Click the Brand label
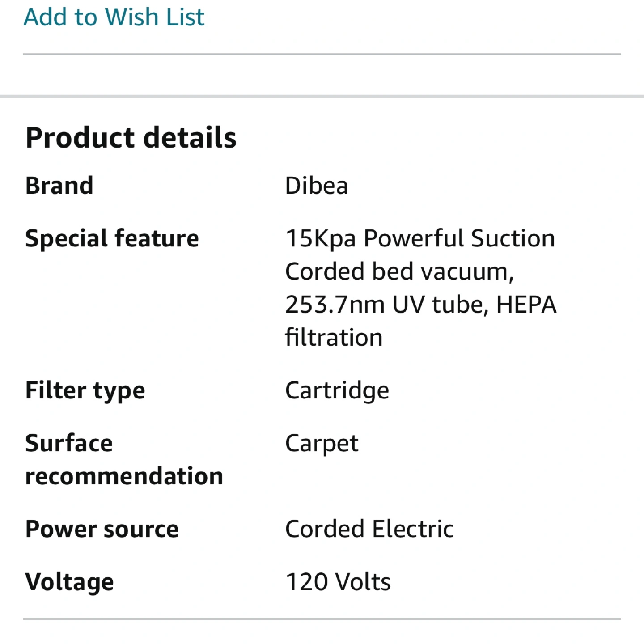Image resolution: width=644 pixels, height=644 pixels. [x=59, y=186]
